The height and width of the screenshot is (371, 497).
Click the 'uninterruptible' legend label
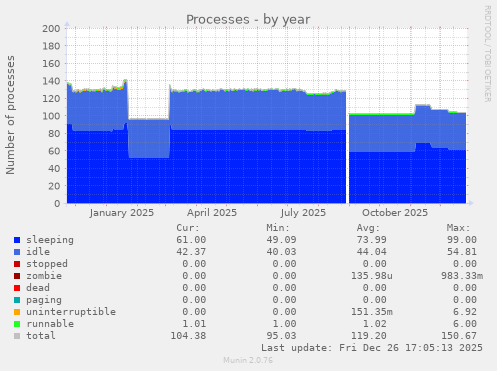pyautogui.click(x=71, y=312)
